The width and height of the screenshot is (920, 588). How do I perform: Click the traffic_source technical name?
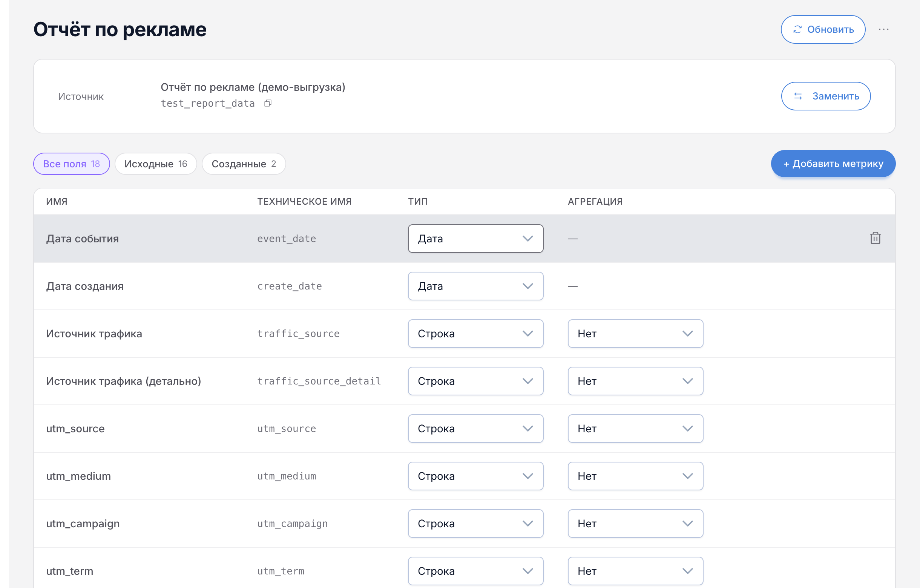[298, 334]
